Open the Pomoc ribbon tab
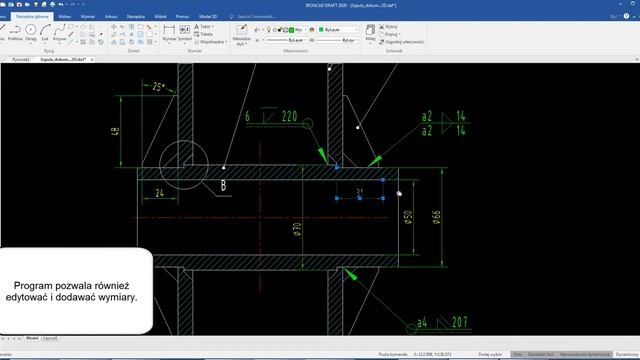This screenshot has height=360, width=640. (182, 16)
